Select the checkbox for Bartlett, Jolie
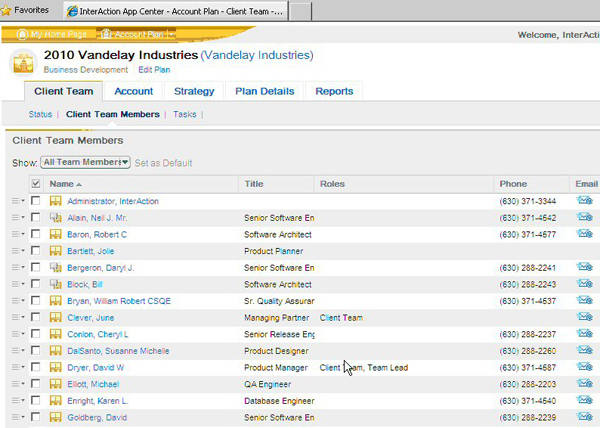 (36, 251)
